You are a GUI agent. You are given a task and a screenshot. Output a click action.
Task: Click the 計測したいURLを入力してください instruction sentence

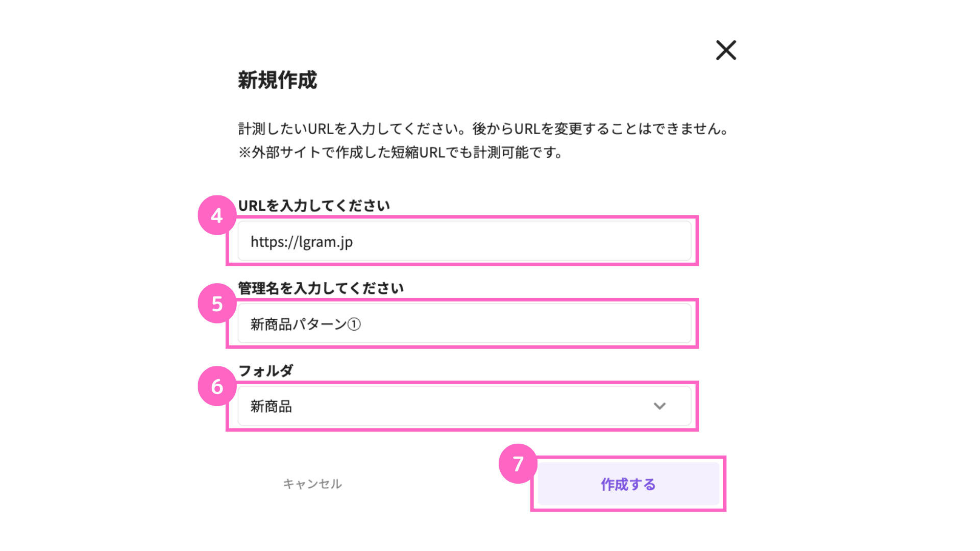tap(352, 129)
